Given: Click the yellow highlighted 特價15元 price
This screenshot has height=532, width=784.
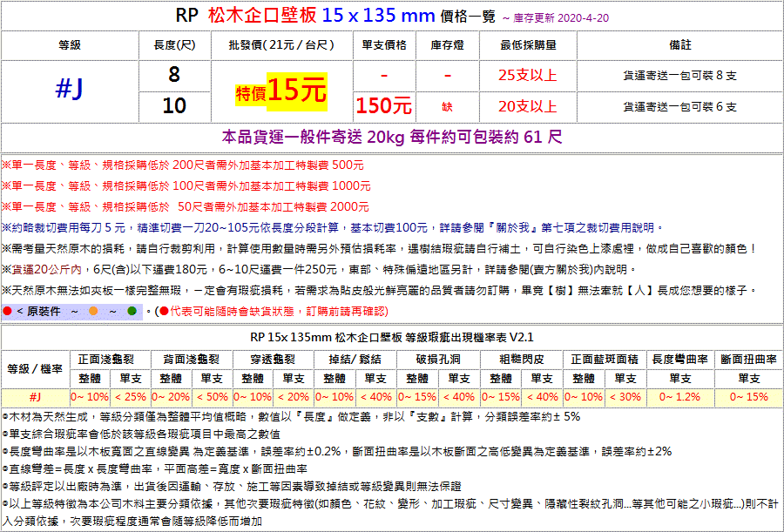Looking at the screenshot, I should click(280, 91).
